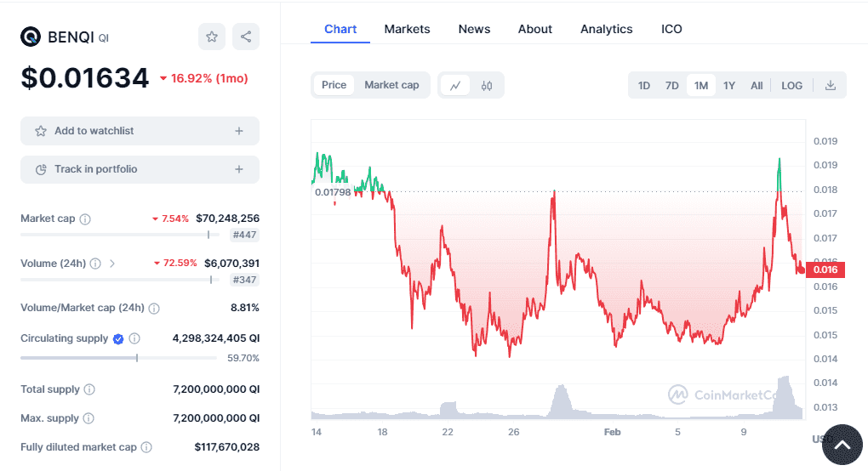This screenshot has width=868, height=471.
Task: Select 7D time range
Action: point(672,86)
